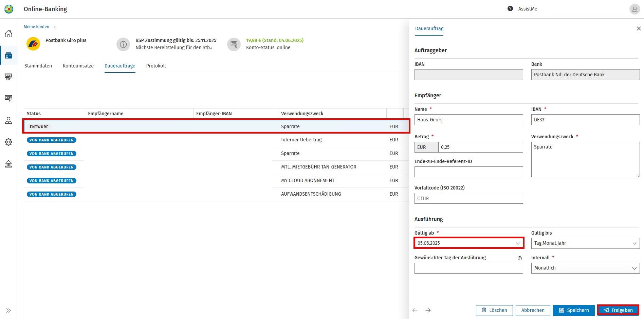This screenshot has width=644, height=319.
Task: Click the AssistMe help icon
Action: click(x=510, y=9)
